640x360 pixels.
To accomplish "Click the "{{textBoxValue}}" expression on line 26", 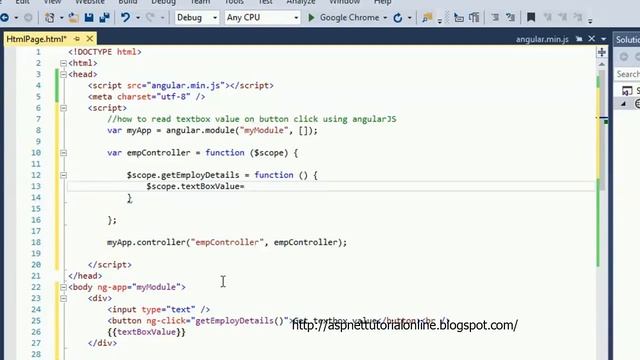I will click(147, 332).
